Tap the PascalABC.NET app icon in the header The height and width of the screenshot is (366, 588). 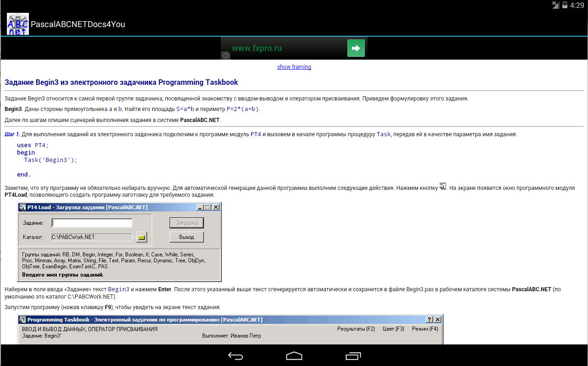coord(18,24)
